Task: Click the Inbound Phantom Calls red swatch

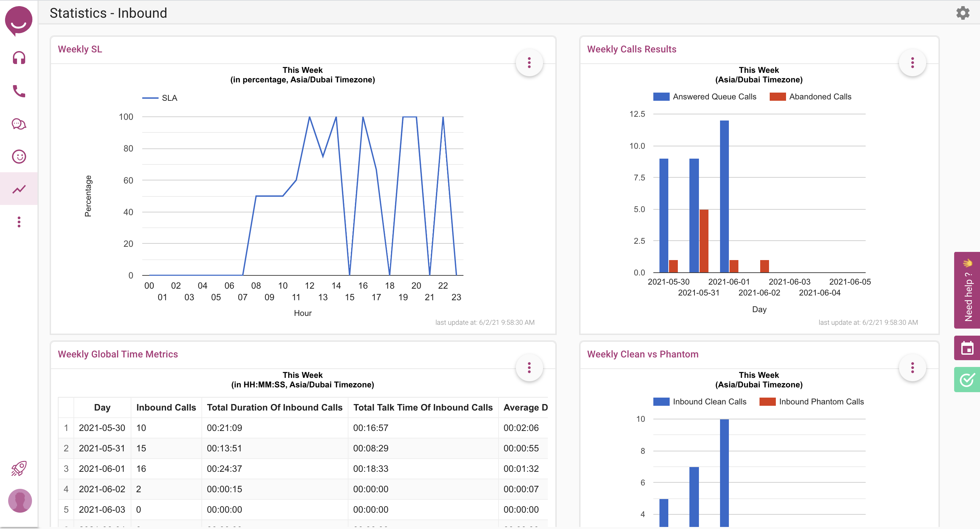Action: pyautogui.click(x=767, y=401)
